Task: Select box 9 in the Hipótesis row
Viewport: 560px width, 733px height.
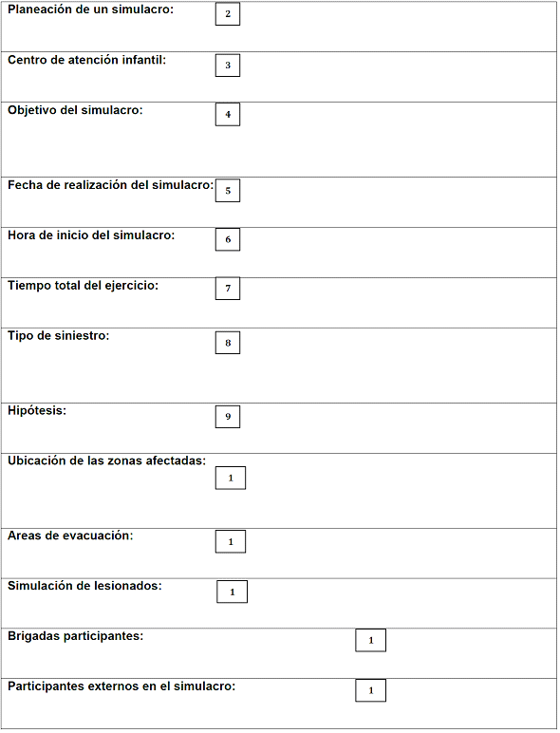Action: (228, 417)
